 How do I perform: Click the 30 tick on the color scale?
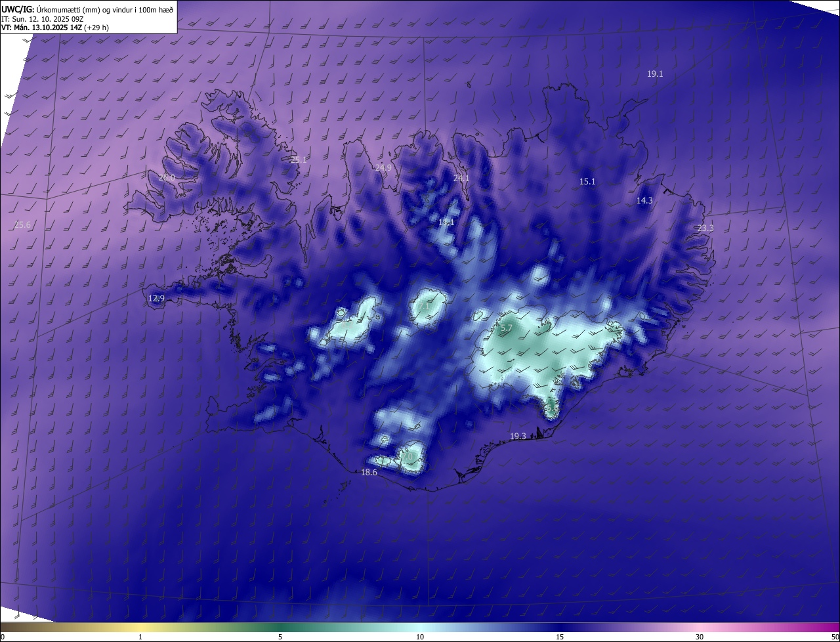(700, 637)
